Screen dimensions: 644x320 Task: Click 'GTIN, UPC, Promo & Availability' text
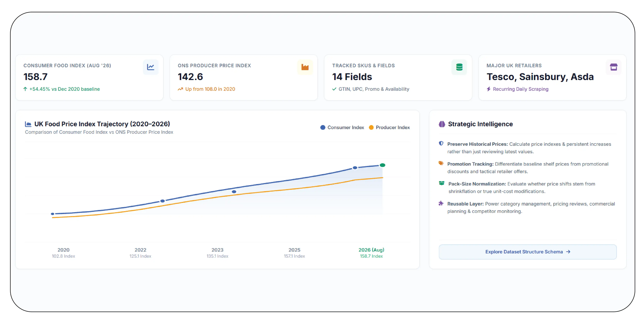374,89
